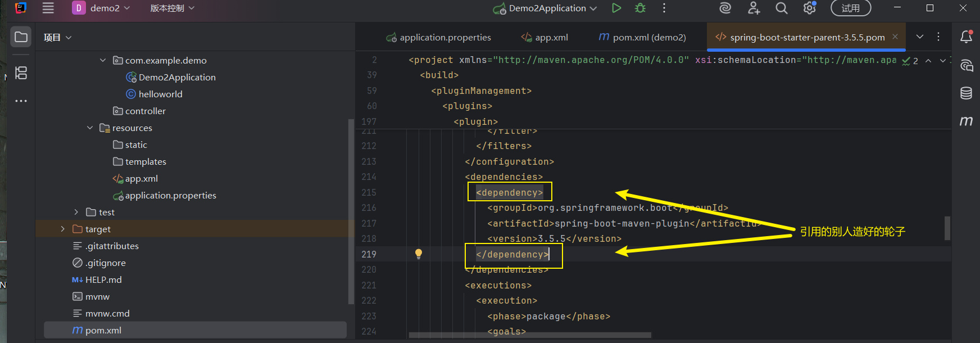Run Demo2Application with the green play button

point(616,8)
